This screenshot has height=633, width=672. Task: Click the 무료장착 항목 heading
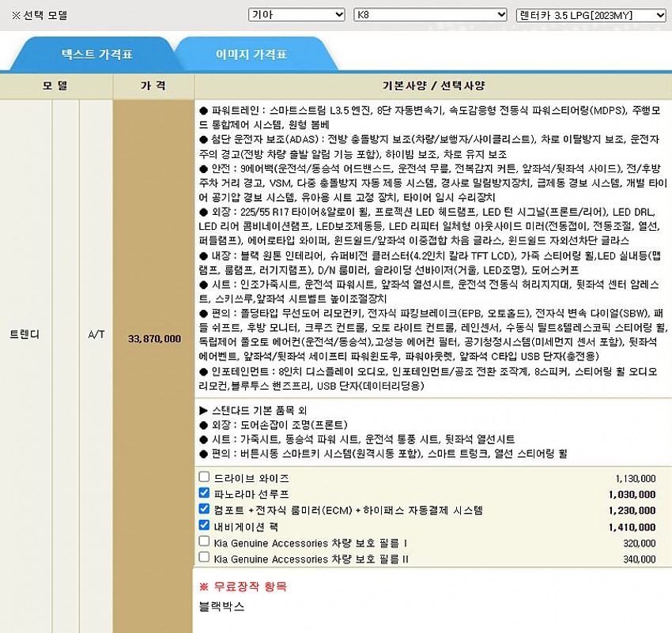point(243,586)
